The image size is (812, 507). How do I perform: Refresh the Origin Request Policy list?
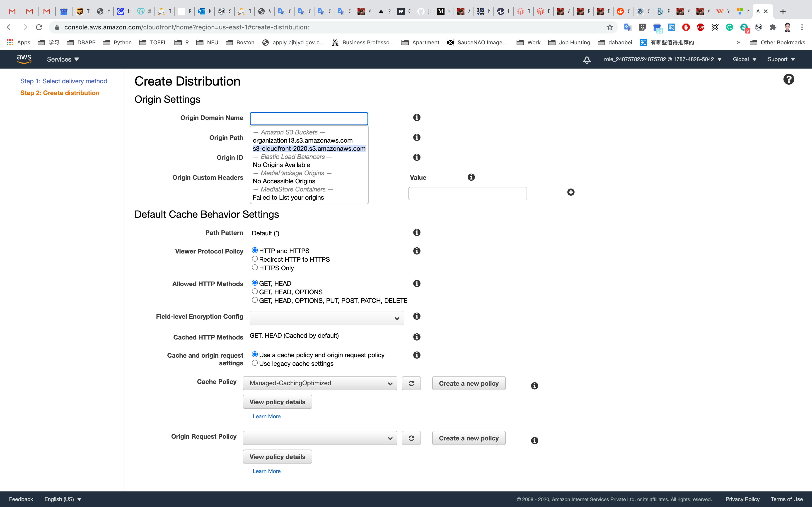[x=411, y=438]
